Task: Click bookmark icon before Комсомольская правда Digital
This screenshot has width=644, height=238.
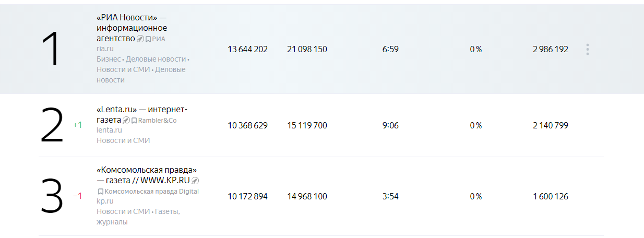Action: tap(100, 192)
